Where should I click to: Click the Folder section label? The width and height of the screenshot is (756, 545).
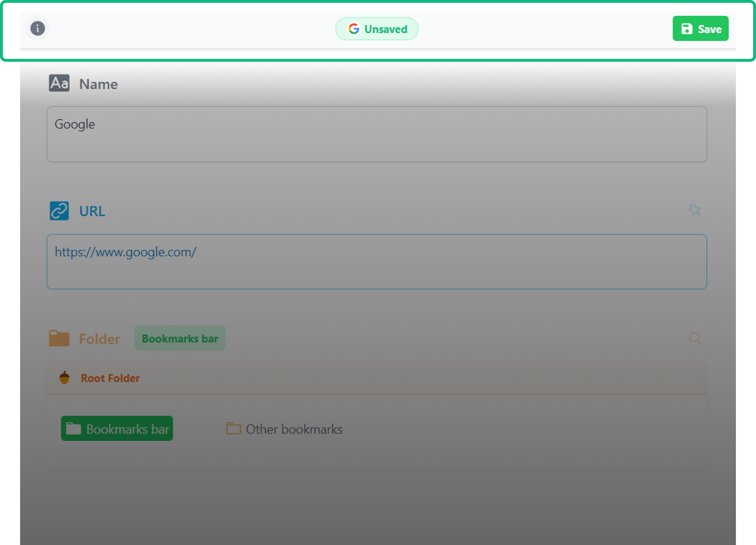[99, 339]
